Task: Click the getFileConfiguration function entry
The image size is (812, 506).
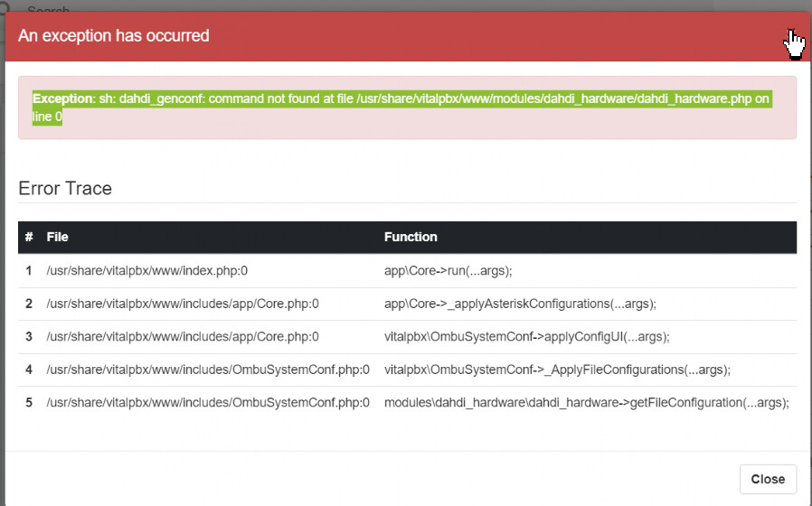Action: coord(587,402)
